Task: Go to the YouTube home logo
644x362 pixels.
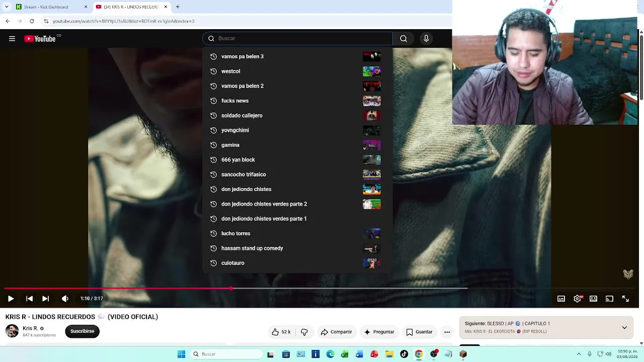Action: [x=40, y=39]
